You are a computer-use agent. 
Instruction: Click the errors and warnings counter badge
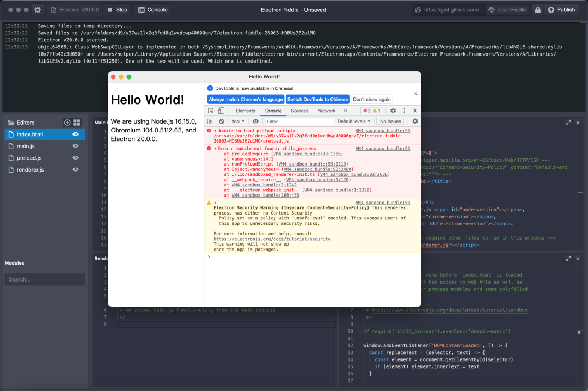[372, 111]
